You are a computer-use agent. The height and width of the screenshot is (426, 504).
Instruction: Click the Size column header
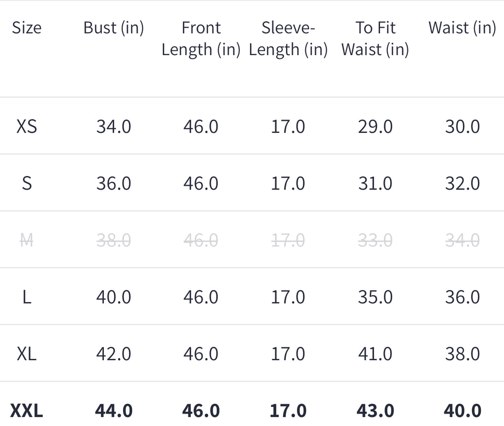[x=27, y=28]
